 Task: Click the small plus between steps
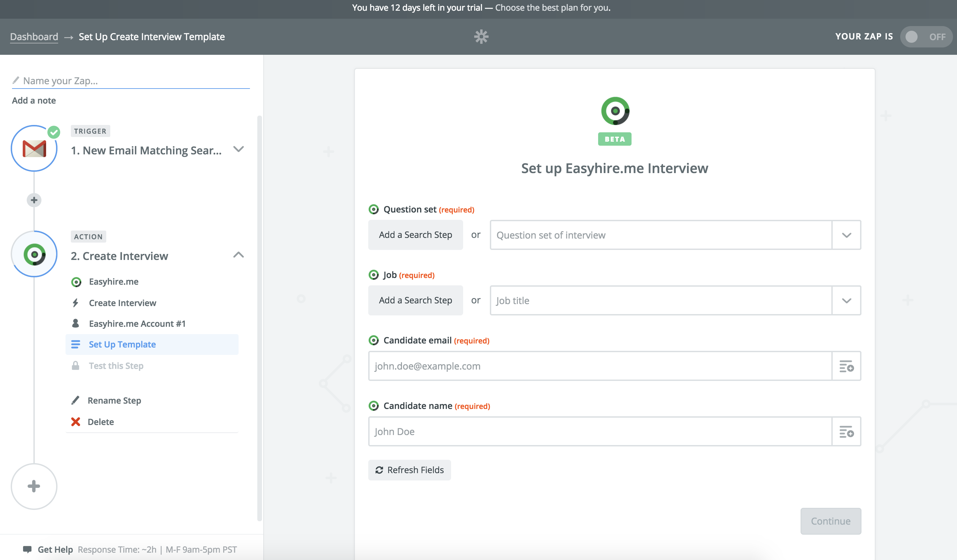[34, 200]
